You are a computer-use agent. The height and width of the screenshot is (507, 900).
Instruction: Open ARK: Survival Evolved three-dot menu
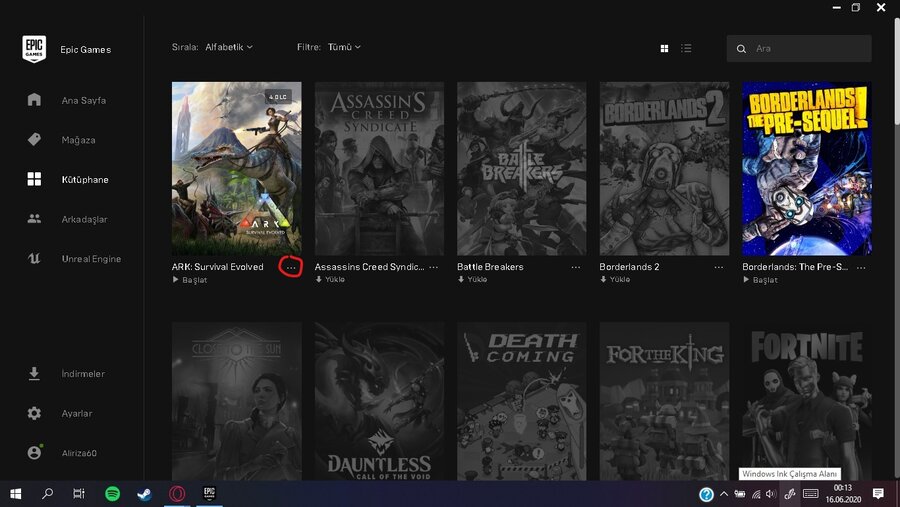point(291,267)
